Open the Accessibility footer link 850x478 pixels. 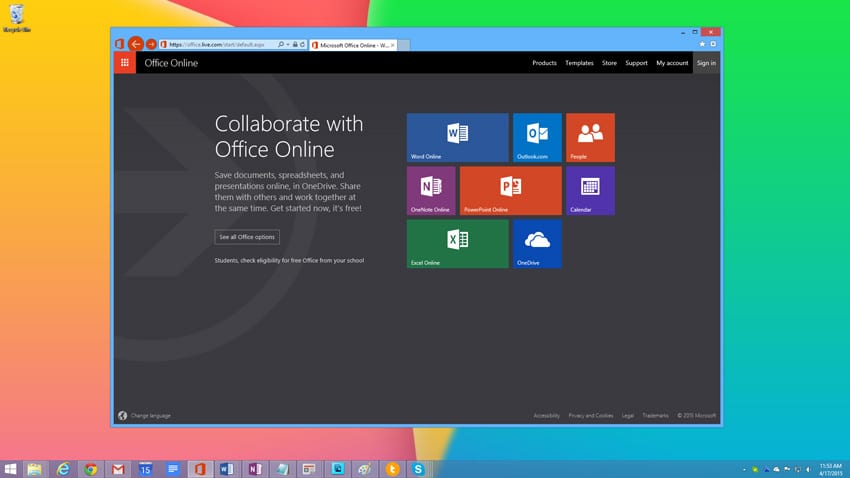coord(546,416)
